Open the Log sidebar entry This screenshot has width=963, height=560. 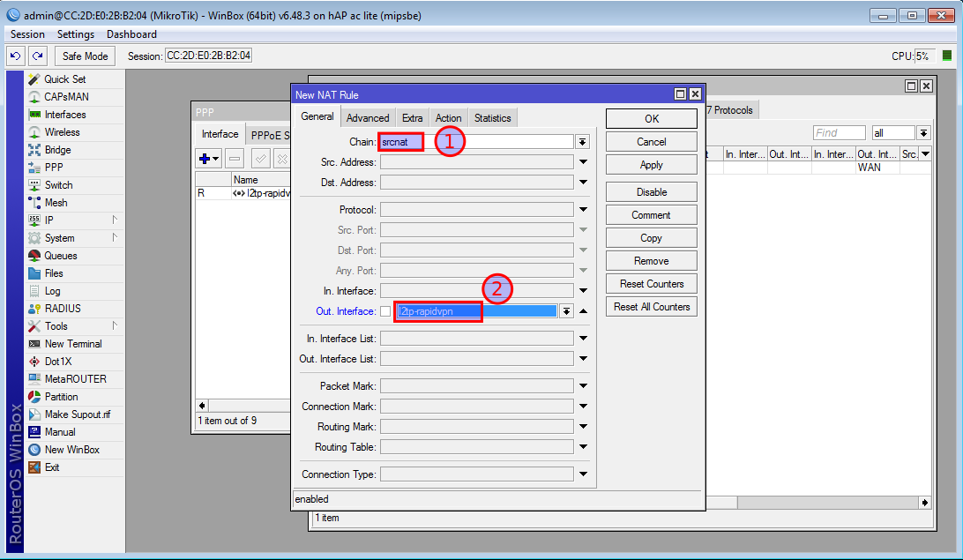click(52, 291)
